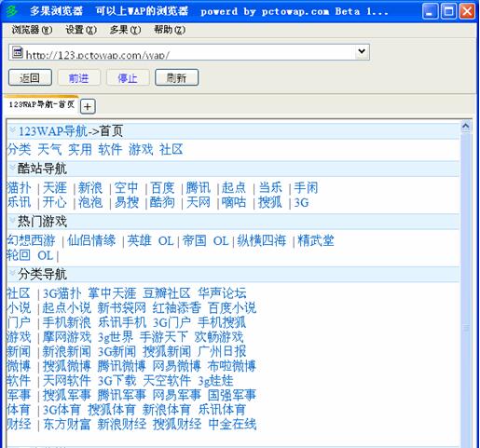Open the 东方财富 link
Viewport: 480px width, 448px height.
67,424
